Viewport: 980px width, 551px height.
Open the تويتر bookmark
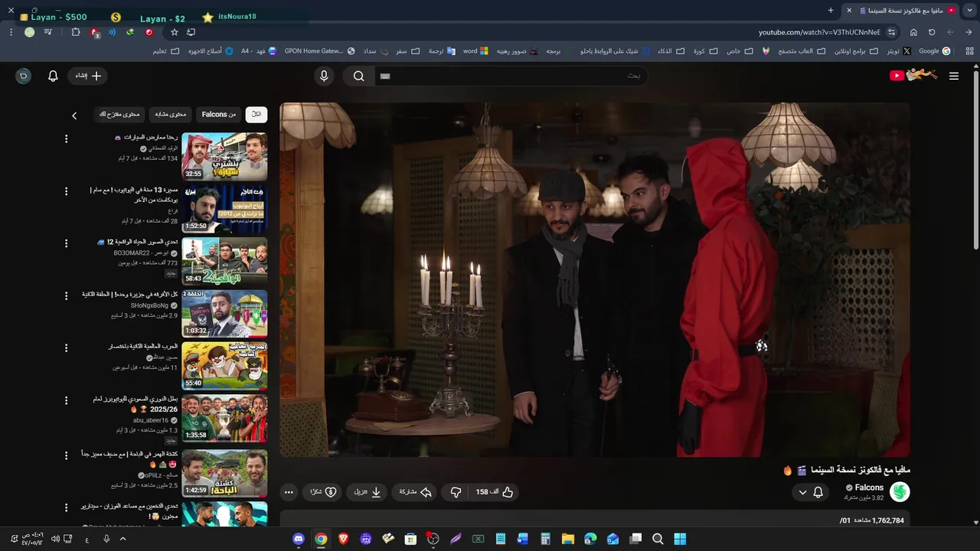click(x=898, y=51)
